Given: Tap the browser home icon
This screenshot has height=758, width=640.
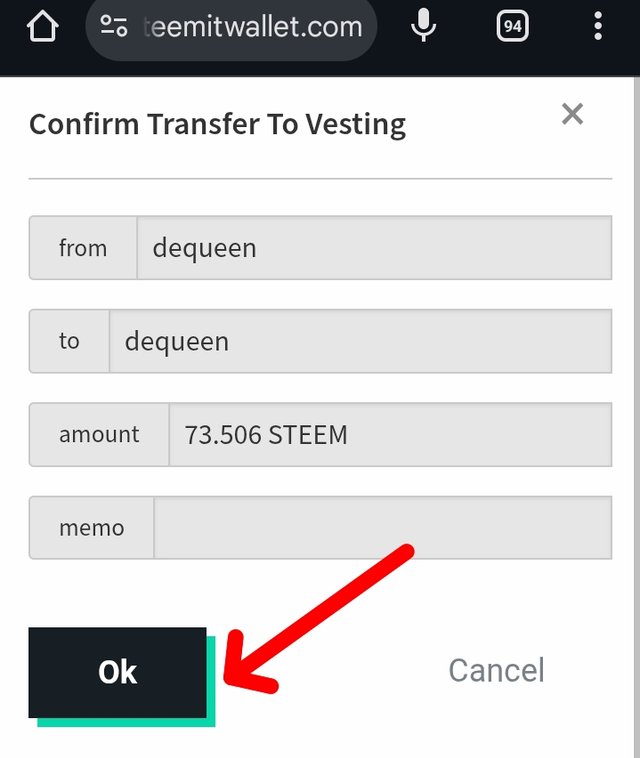Looking at the screenshot, I should click(x=42, y=26).
